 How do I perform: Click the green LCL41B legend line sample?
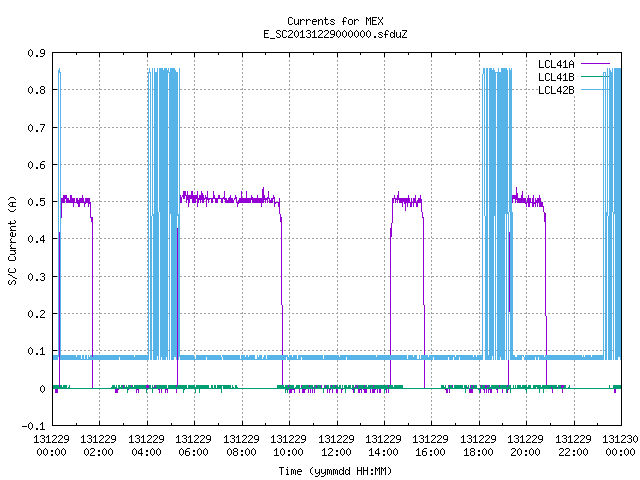tap(595, 77)
